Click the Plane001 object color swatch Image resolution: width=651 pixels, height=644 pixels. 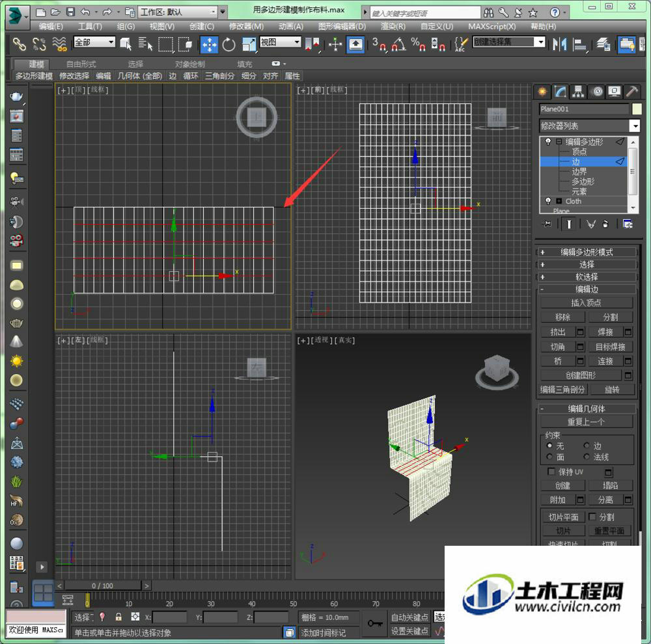pyautogui.click(x=636, y=109)
